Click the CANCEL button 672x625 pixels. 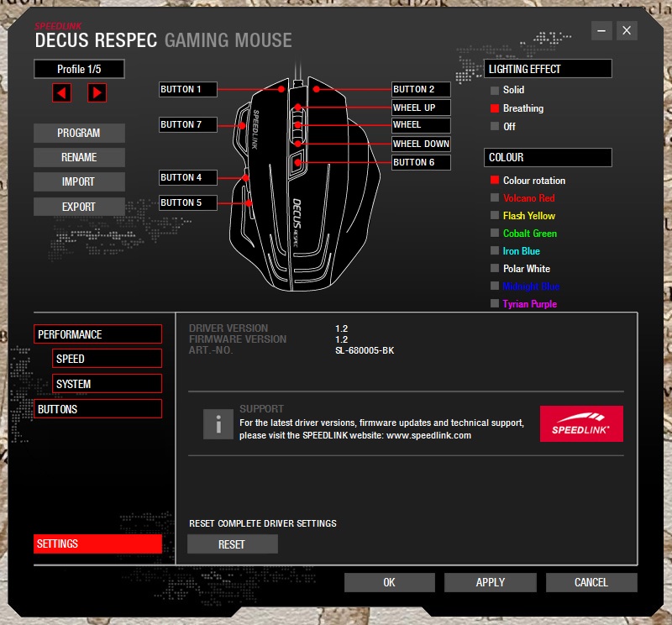591,582
